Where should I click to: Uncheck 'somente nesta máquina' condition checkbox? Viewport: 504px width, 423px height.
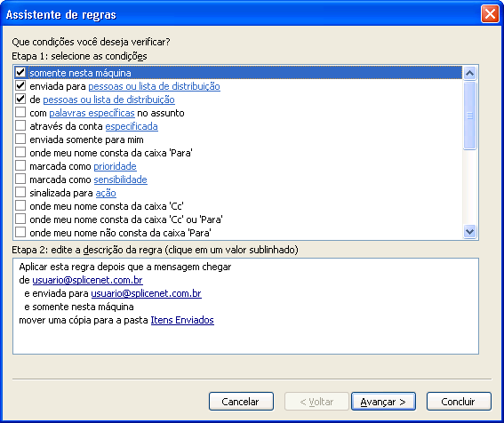click(x=20, y=72)
